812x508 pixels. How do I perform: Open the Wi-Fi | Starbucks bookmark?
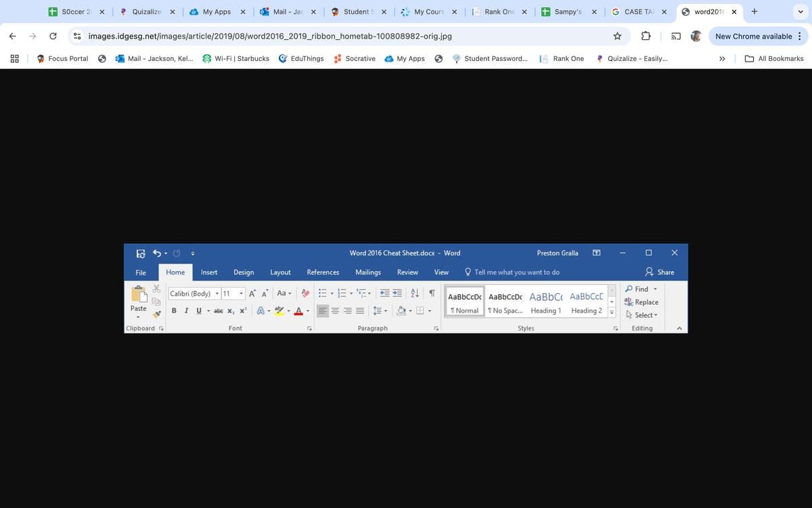tap(235, 58)
